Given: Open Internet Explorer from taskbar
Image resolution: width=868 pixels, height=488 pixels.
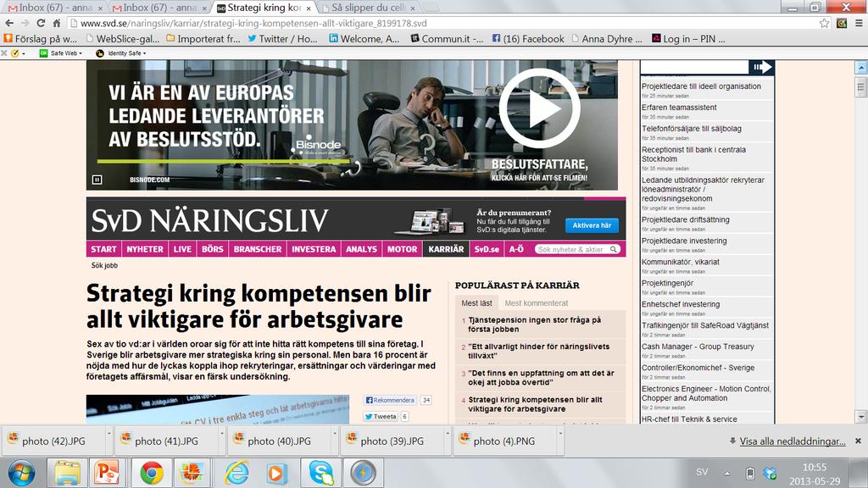Looking at the screenshot, I should pos(236,474).
